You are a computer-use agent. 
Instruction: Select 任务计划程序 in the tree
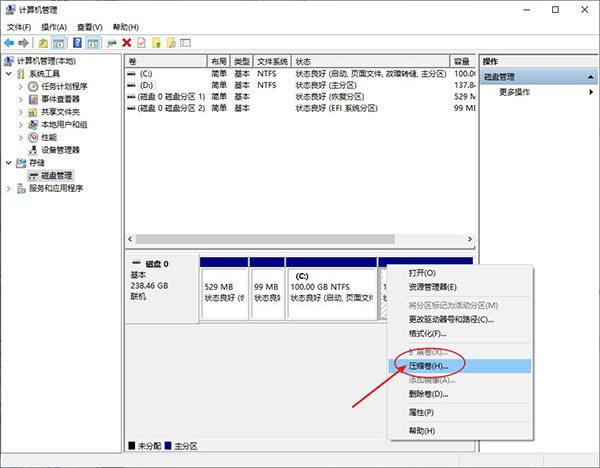coord(64,86)
